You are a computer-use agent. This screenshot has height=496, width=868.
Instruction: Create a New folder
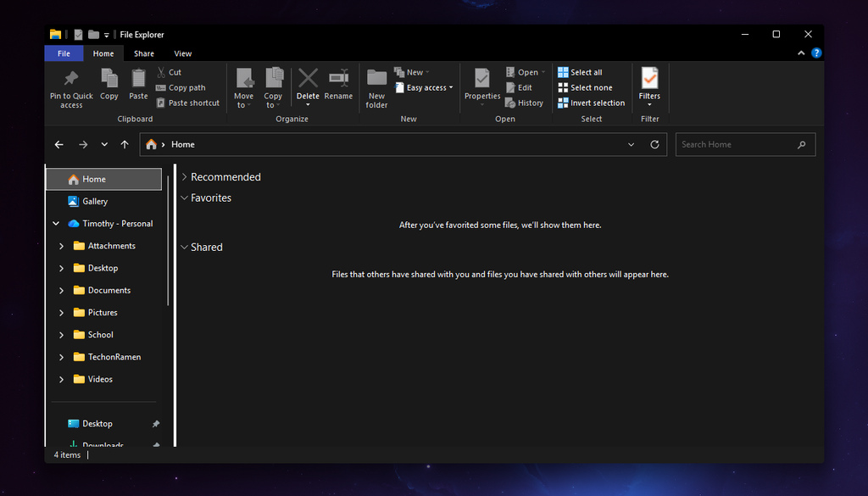376,88
